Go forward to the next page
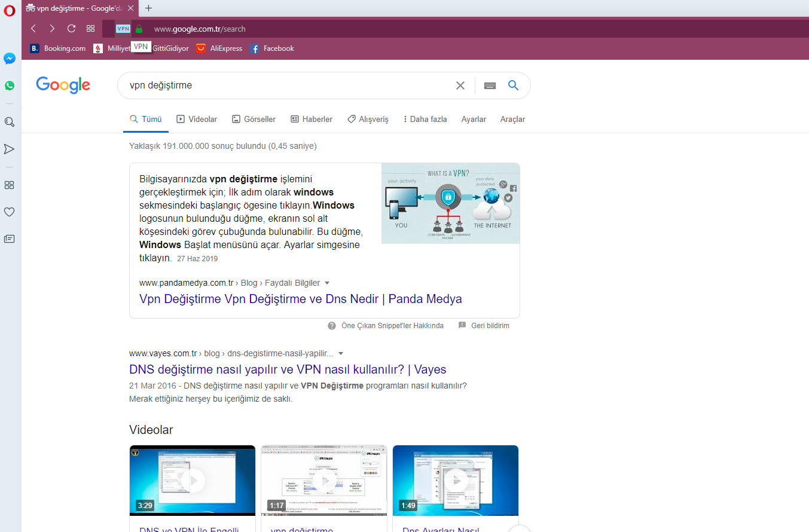Image resolution: width=809 pixels, height=532 pixels. 52,29
